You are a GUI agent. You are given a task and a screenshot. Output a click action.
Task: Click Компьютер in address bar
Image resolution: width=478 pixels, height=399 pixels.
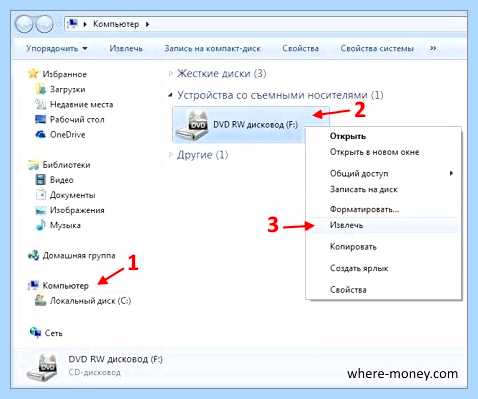116,24
